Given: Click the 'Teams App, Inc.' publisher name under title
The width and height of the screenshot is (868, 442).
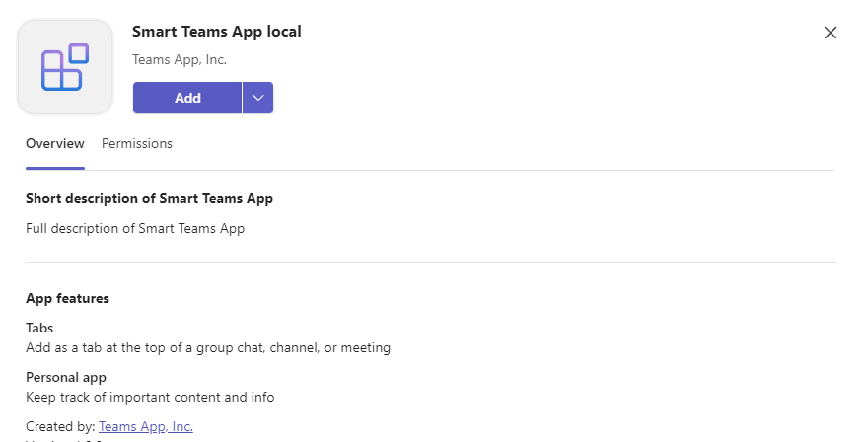Looking at the screenshot, I should (x=180, y=60).
